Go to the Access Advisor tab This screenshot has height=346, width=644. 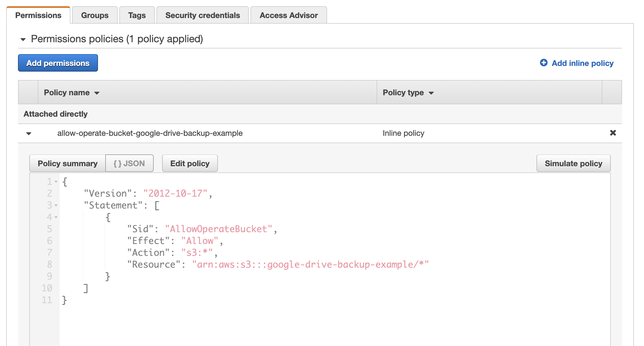click(289, 15)
